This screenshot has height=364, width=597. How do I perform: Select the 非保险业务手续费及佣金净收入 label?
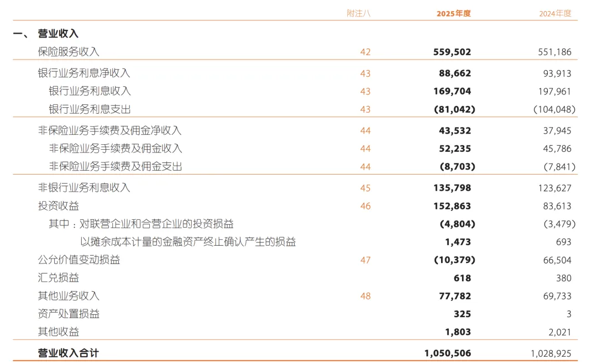[109, 130]
